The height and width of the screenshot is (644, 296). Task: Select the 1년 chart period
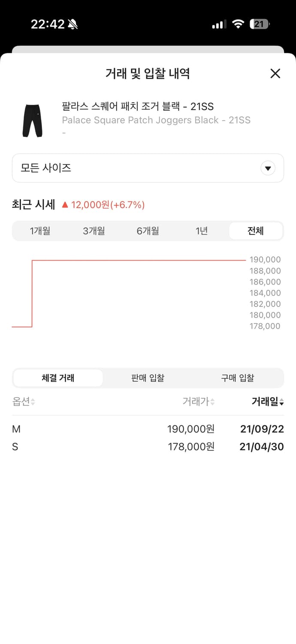[x=202, y=231]
